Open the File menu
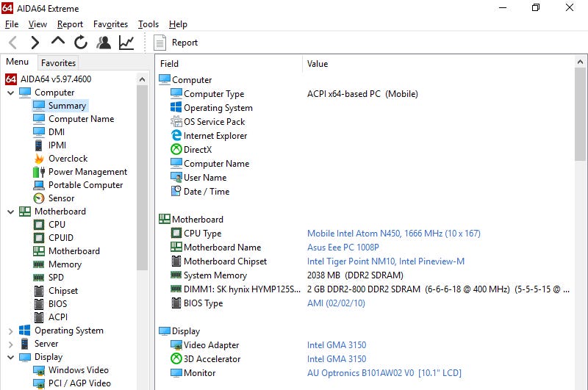Image resolution: width=588 pixels, height=390 pixels. point(12,24)
